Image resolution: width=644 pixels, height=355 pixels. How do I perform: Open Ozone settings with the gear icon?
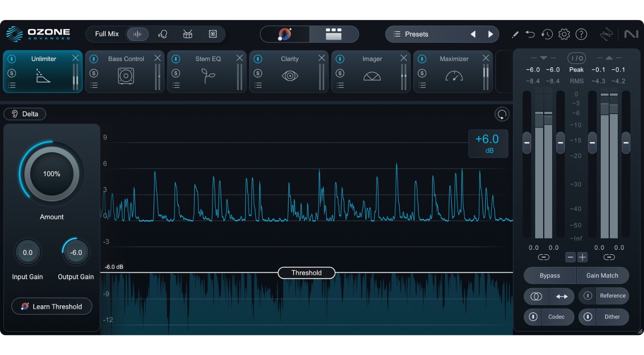564,34
